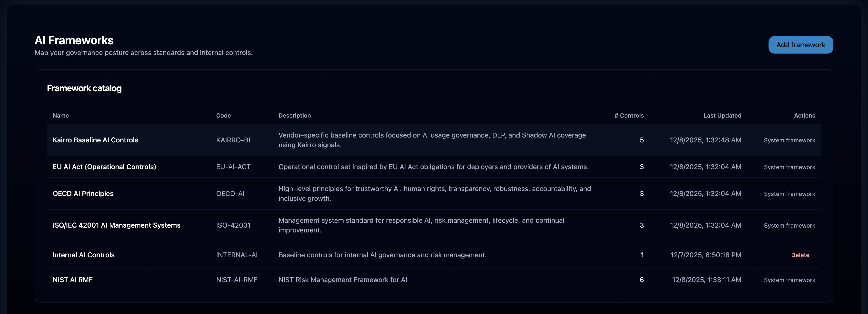Delete the Internal AI Controls framework
This screenshot has height=314, width=868.
coord(800,255)
